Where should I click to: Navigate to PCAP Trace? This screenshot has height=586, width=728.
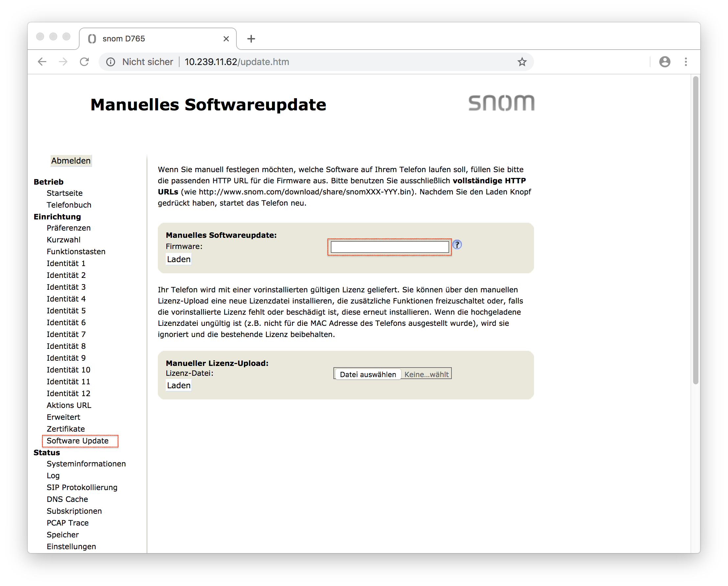(x=67, y=523)
